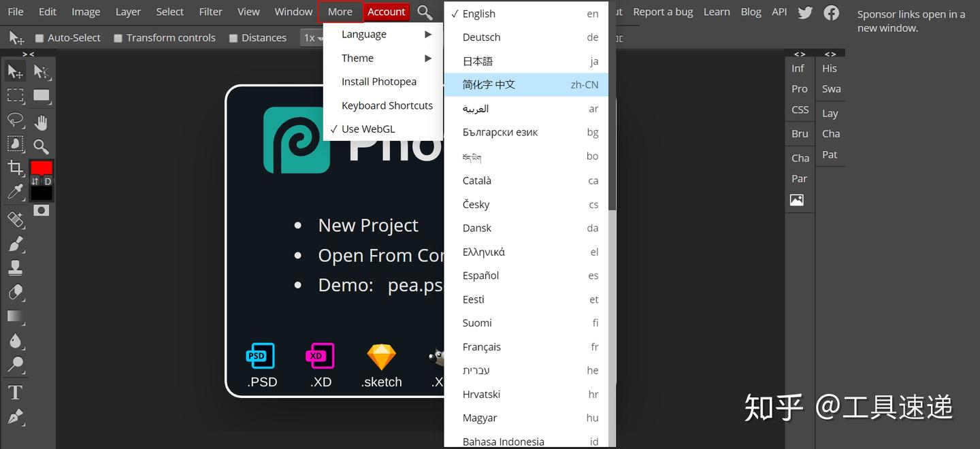Swap foreground and background colors
The width and height of the screenshot is (980, 449).
click(x=35, y=181)
